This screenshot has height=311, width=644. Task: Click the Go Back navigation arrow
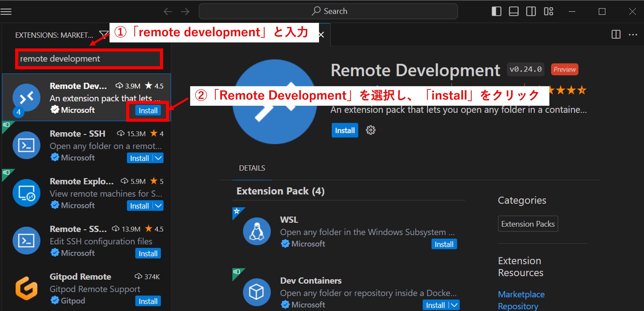[168, 12]
